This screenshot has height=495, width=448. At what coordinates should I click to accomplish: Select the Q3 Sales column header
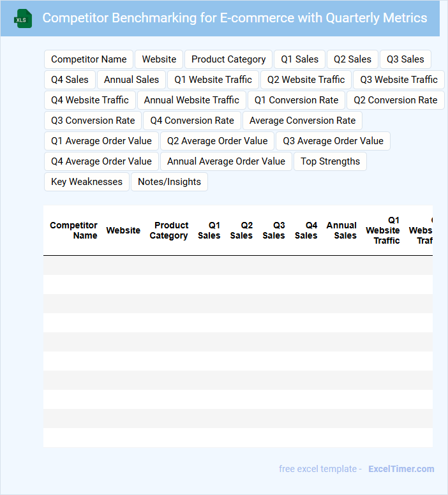pyautogui.click(x=274, y=230)
